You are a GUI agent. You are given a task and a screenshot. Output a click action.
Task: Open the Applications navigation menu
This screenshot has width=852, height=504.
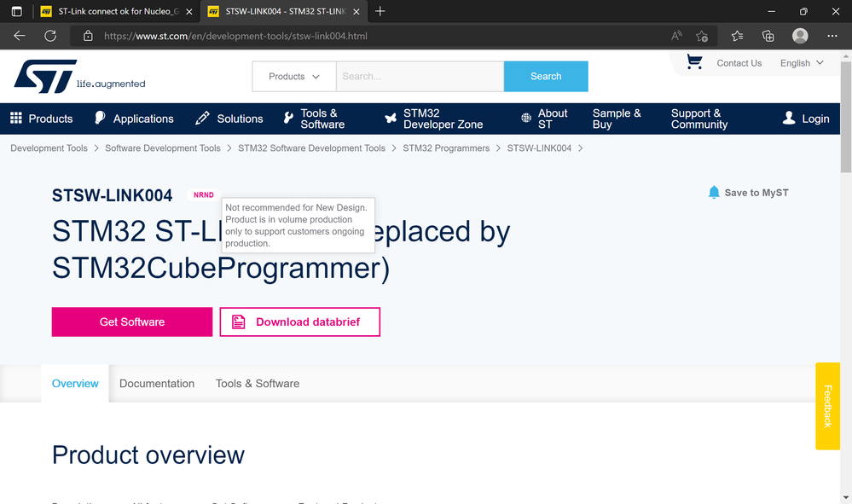point(134,119)
